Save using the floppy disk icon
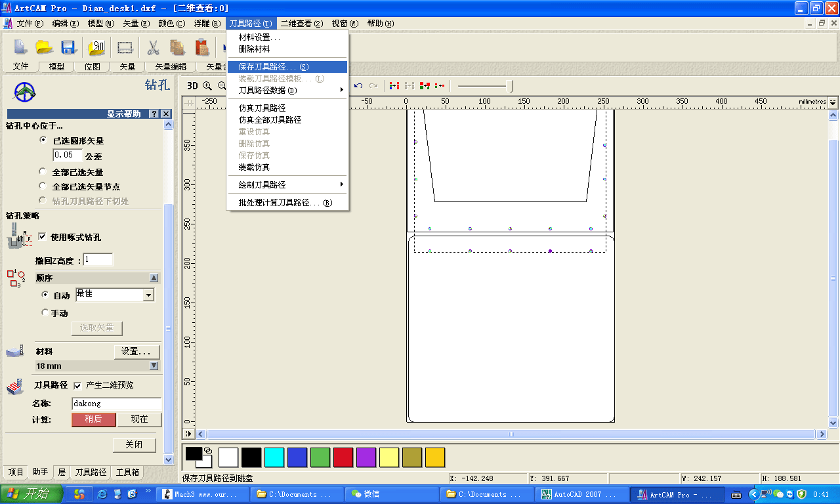 (69, 47)
